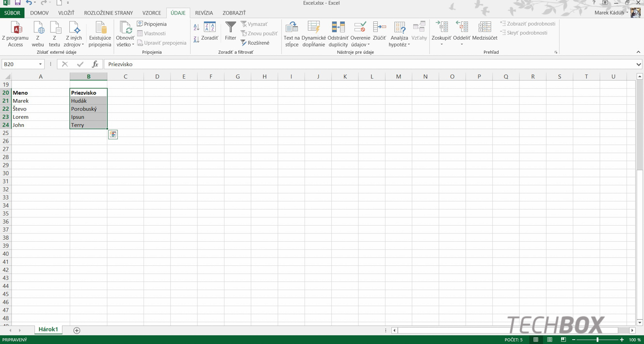Screen dimensions: 644x344
Task: Sort ascending A to Z
Action: pos(196,28)
